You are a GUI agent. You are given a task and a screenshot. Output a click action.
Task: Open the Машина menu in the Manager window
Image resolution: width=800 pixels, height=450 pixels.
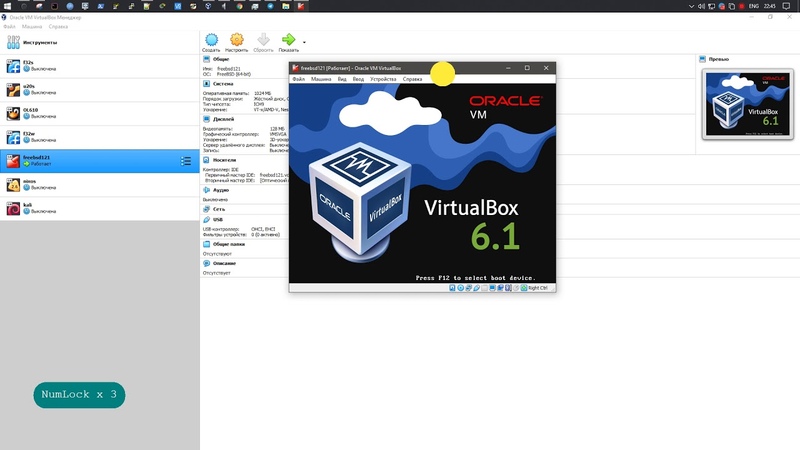point(32,27)
